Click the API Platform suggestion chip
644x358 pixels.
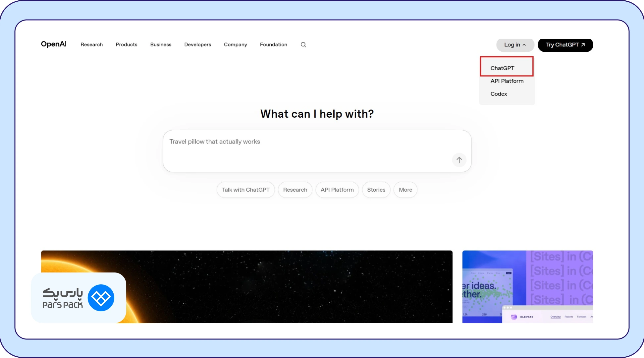337,190
